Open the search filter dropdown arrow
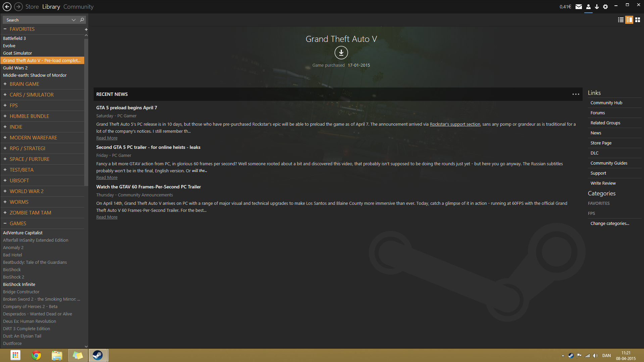Image resolution: width=644 pixels, height=362 pixels. (x=73, y=20)
